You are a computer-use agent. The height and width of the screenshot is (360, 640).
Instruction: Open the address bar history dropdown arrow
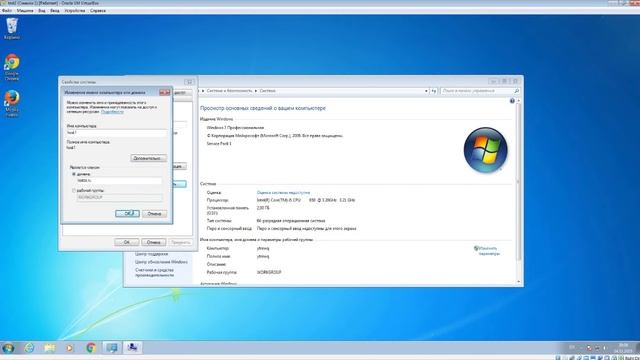[x=426, y=91]
